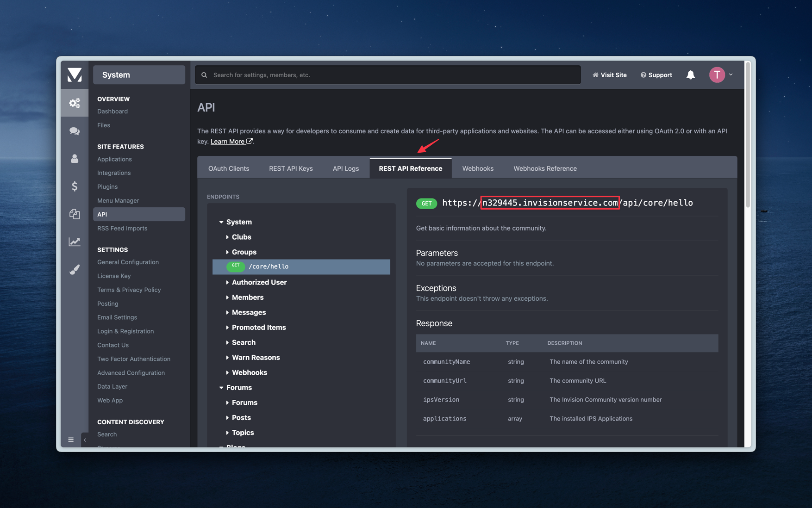Click the settings search field

point(388,74)
